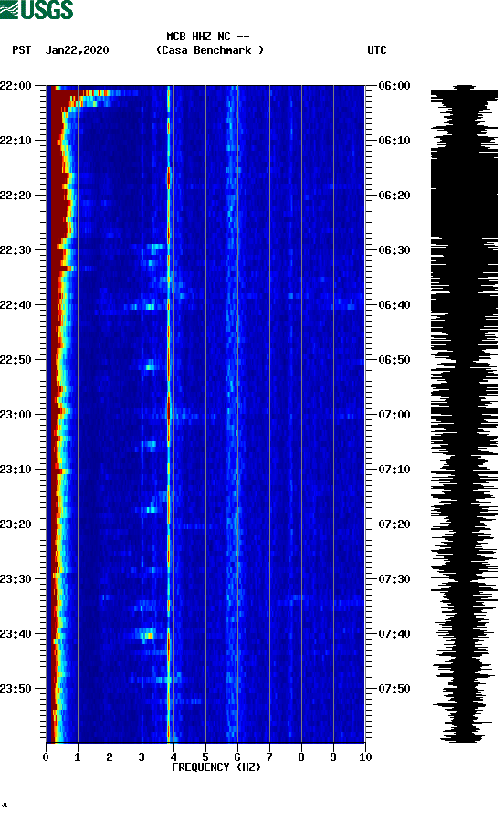
Task: Click the 1 Hz frequency tick label
Action: pyautogui.click(x=78, y=757)
